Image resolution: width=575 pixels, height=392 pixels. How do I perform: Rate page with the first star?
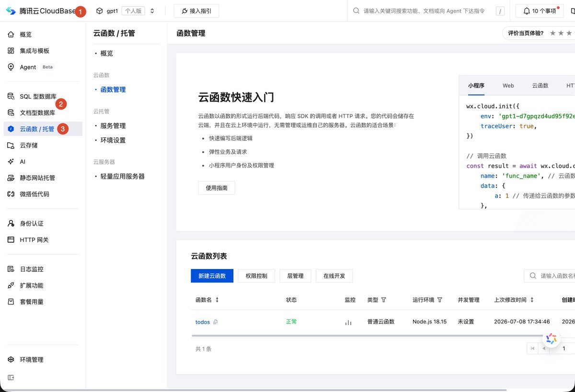pyautogui.click(x=553, y=33)
